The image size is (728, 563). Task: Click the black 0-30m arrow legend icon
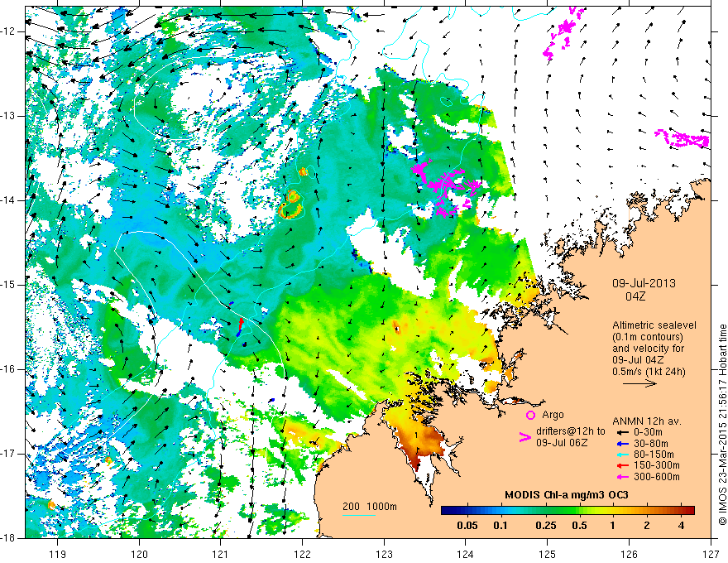tap(622, 432)
